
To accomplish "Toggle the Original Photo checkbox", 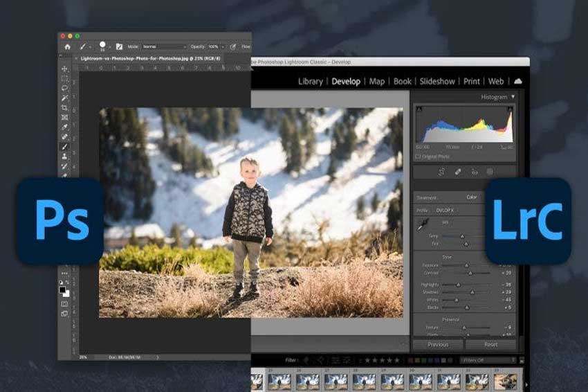I will coord(418,157).
